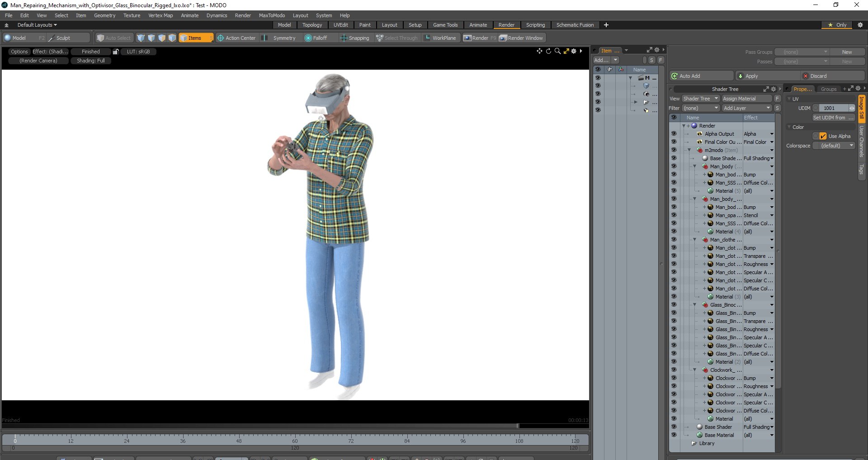
Task: Click the Falloff icon in toolbar
Action: [x=308, y=38]
